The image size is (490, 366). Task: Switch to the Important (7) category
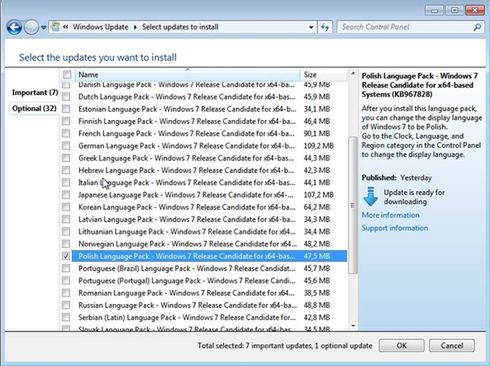tap(35, 92)
